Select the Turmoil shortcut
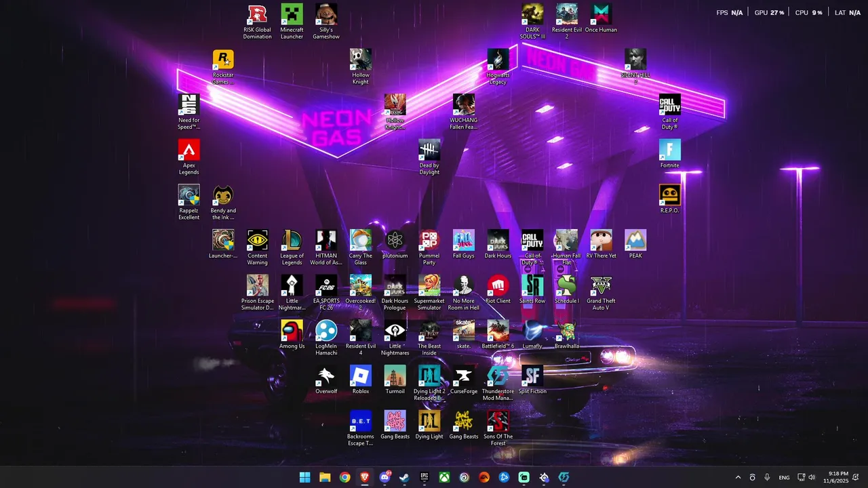 tap(395, 380)
